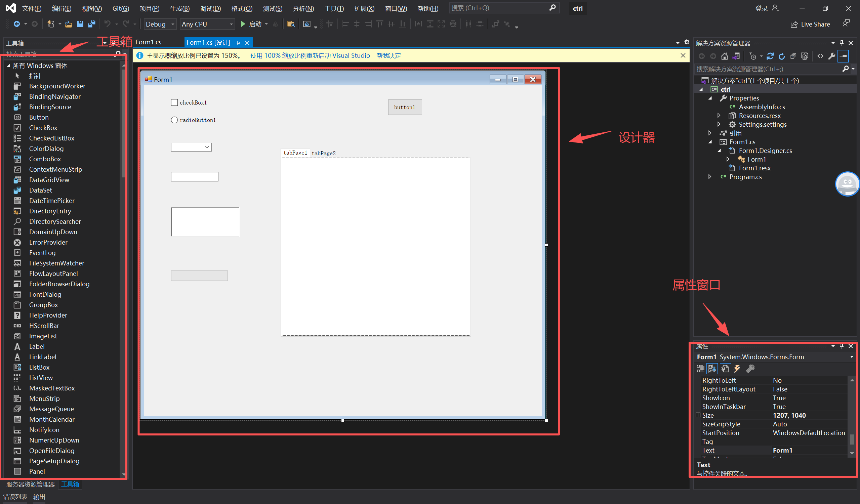The image size is (860, 504).
Task: Click button1 on the Form1 designer
Action: (x=405, y=107)
